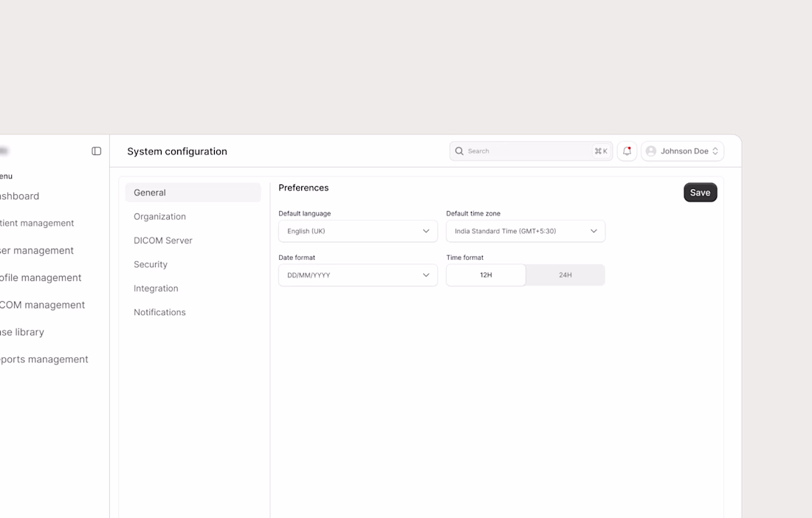
Task: Open notifications via the bell icon
Action: [627, 151]
